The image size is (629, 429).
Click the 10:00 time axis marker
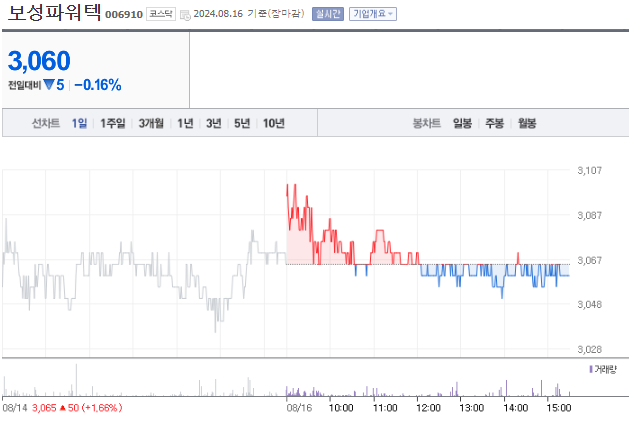pos(341,408)
